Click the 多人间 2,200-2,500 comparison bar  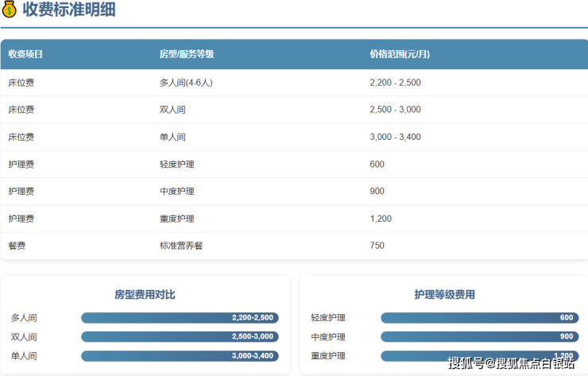[180, 318]
